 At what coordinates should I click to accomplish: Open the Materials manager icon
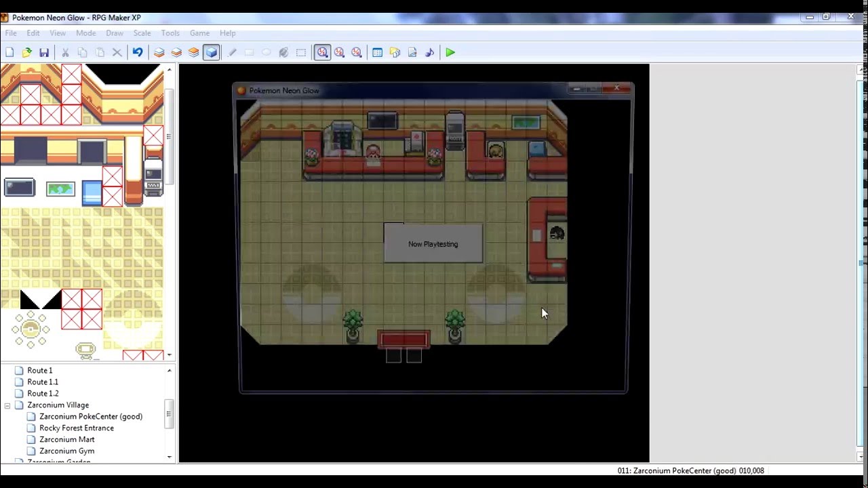tap(395, 52)
